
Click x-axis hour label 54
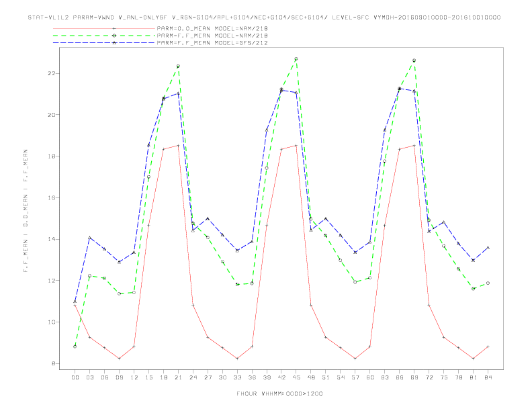[341, 377]
